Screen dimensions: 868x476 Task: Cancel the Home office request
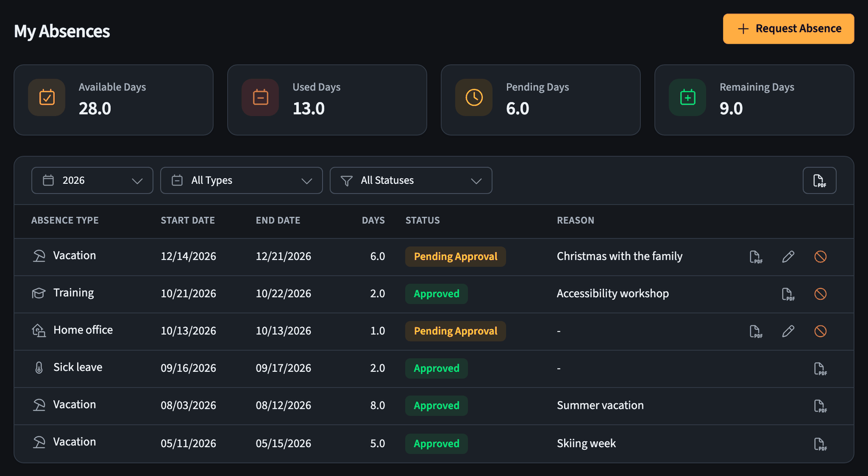coord(820,331)
